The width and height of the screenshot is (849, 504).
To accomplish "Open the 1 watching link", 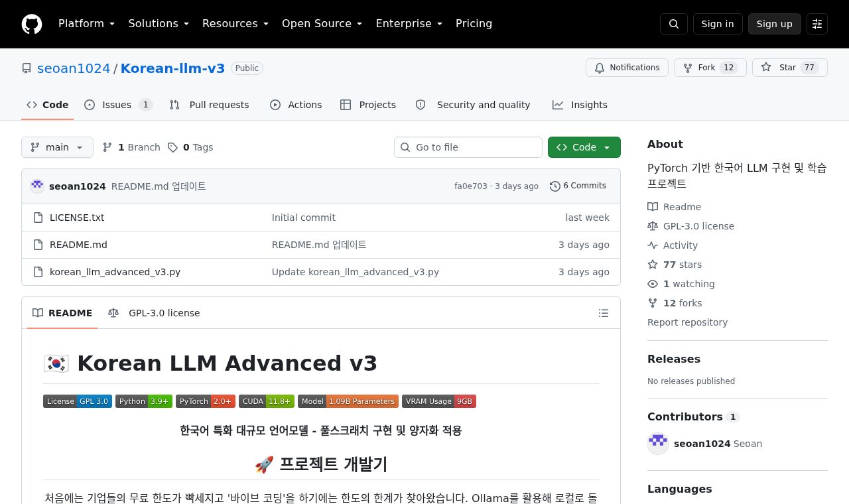I will 681,284.
